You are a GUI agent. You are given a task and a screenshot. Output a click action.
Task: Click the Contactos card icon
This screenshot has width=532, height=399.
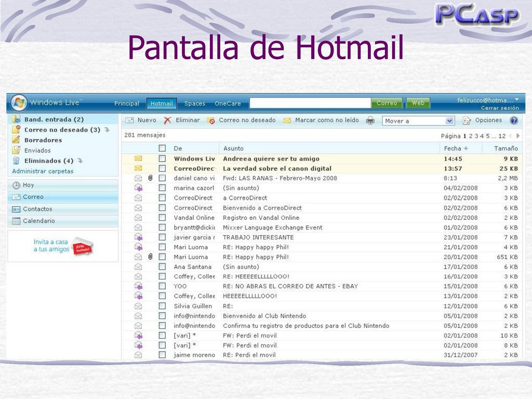(16, 209)
